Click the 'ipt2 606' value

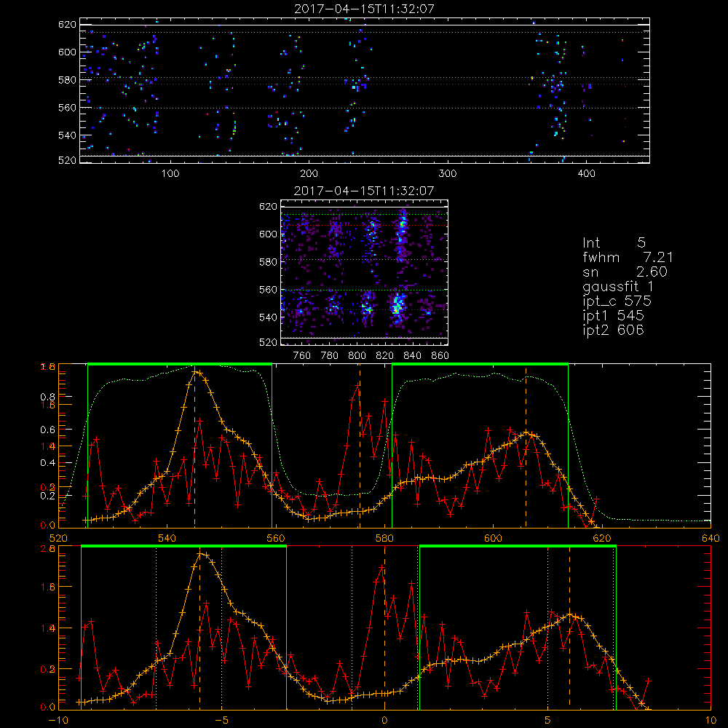tap(613, 330)
